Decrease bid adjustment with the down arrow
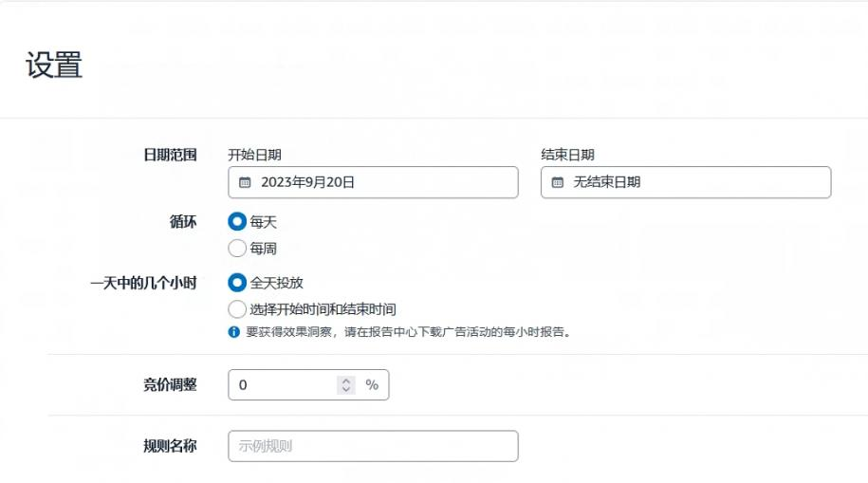 346,389
